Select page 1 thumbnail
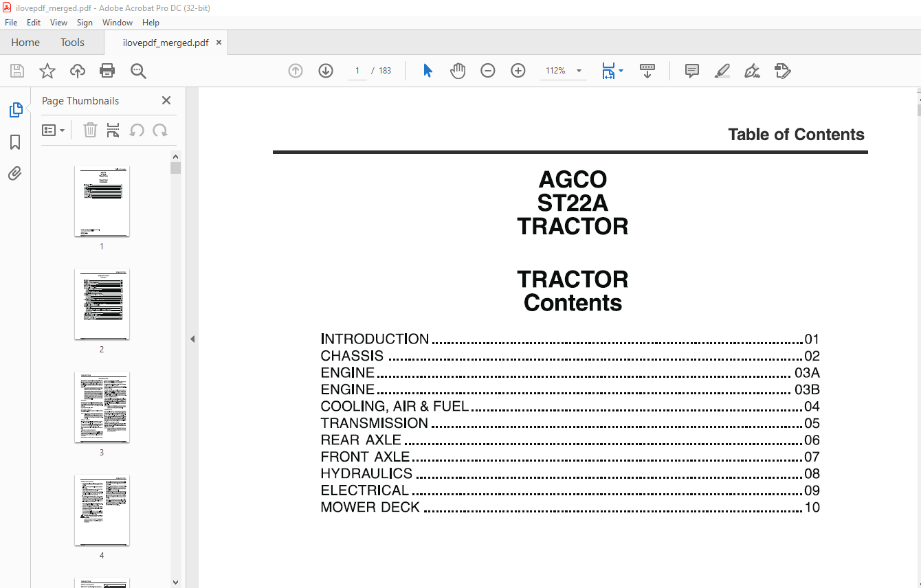The width and height of the screenshot is (921, 588). click(x=102, y=201)
